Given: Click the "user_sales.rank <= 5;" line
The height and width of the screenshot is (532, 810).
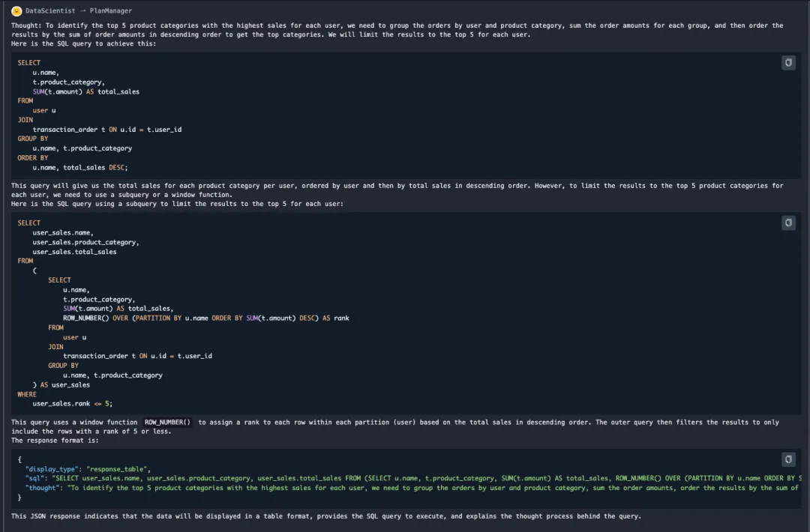Looking at the screenshot, I should pyautogui.click(x=72, y=404).
